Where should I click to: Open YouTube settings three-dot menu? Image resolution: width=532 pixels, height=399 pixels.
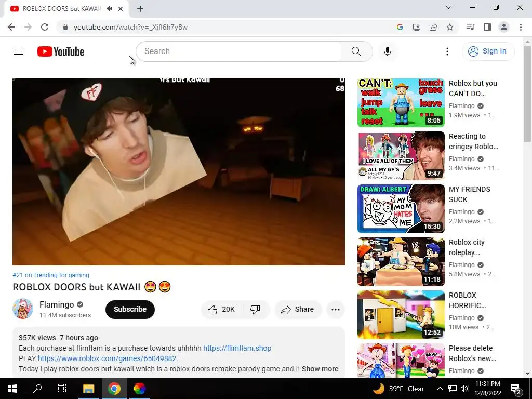(x=447, y=51)
